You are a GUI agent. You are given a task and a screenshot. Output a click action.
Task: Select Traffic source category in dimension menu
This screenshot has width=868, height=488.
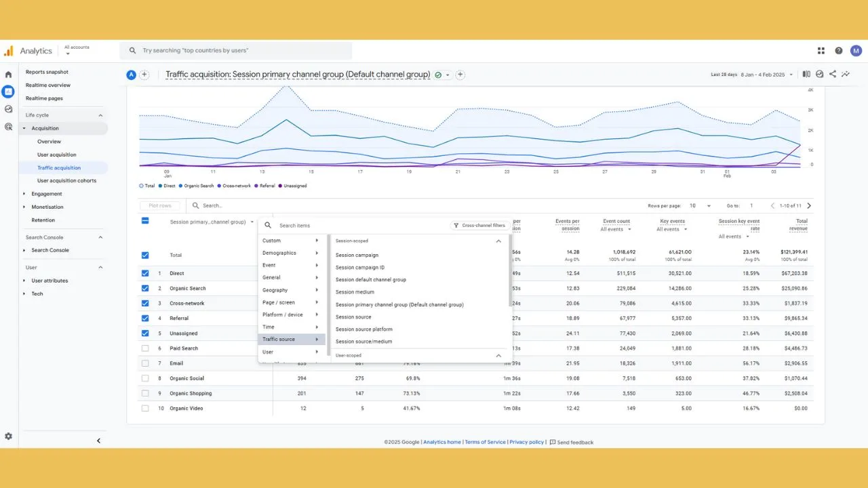pyautogui.click(x=292, y=339)
